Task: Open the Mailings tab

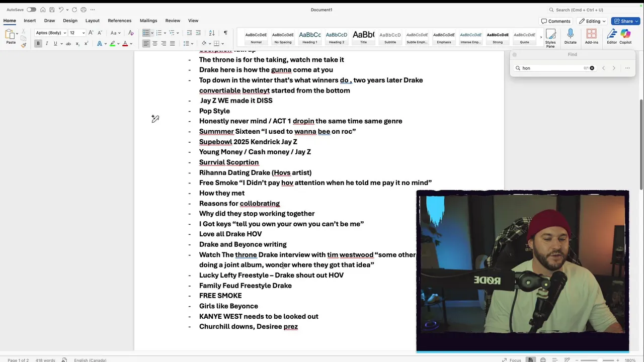Action: coord(148,21)
